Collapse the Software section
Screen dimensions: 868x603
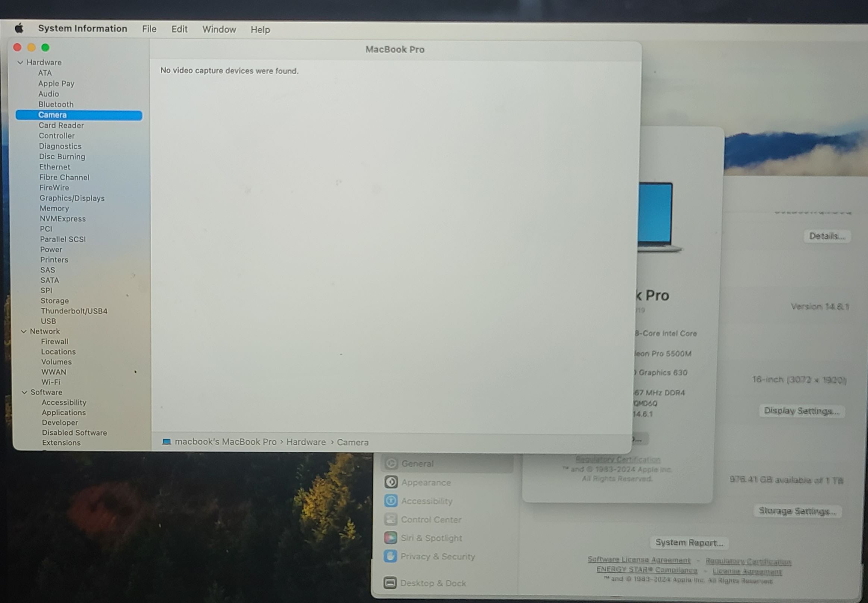click(x=25, y=392)
